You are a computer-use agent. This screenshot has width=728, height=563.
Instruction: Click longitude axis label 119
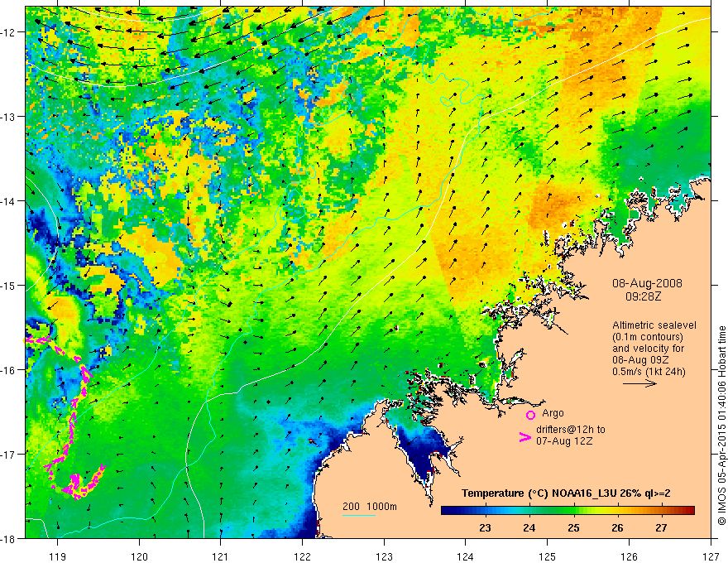[58, 556]
